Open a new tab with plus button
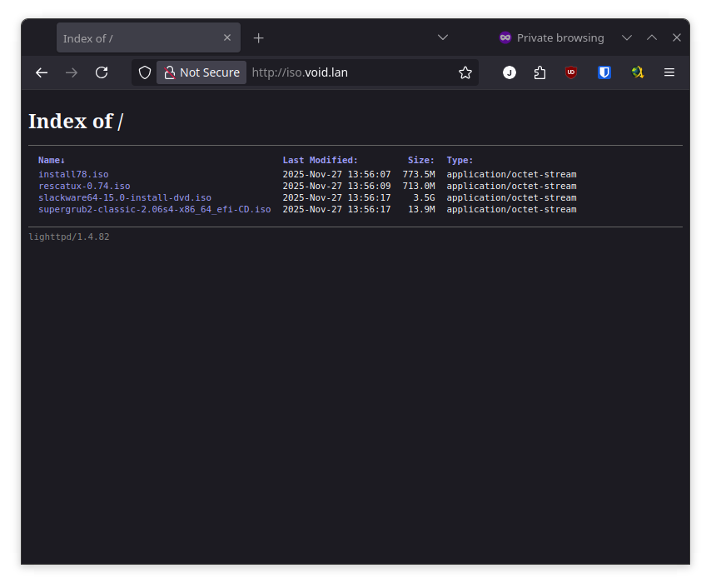 coord(259,38)
